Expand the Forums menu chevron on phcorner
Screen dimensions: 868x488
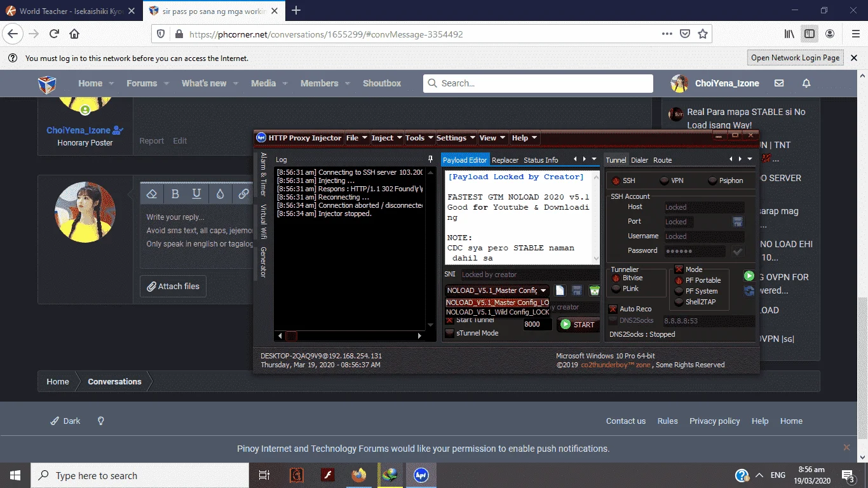tap(166, 83)
